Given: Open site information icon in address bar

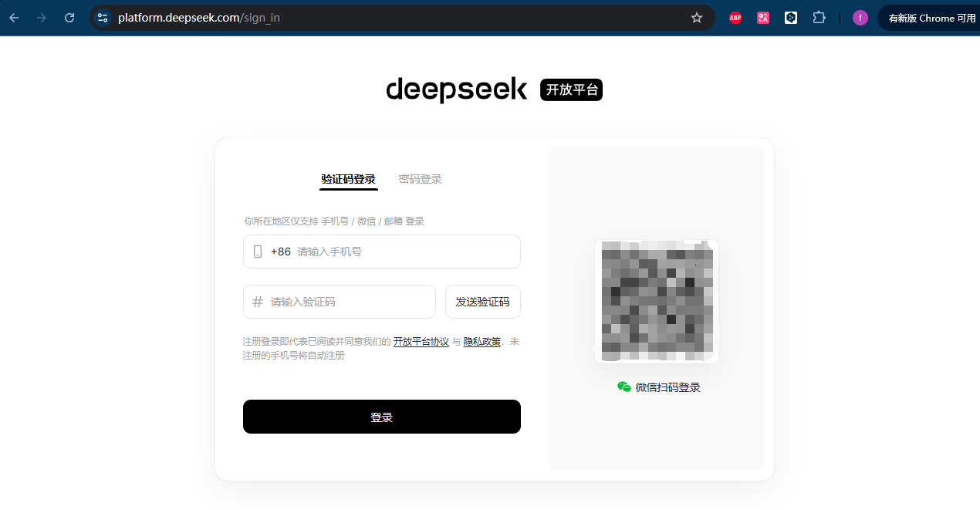Looking at the screenshot, I should 103,18.
